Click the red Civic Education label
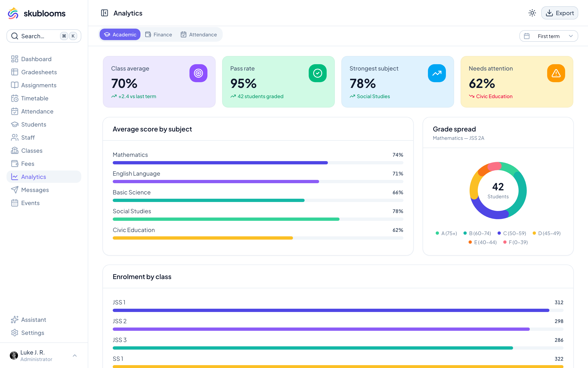 pyautogui.click(x=494, y=96)
